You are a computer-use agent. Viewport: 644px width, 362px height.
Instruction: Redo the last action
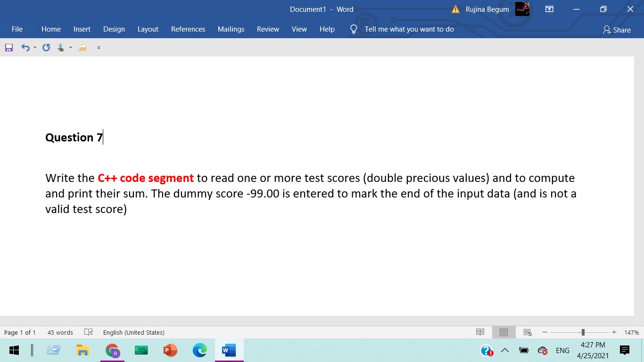46,47
